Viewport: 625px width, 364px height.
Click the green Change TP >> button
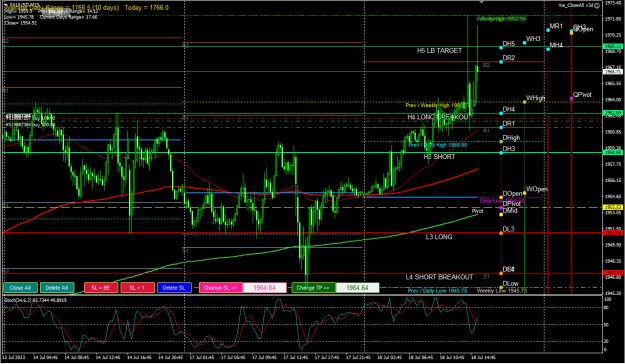pyautogui.click(x=313, y=288)
